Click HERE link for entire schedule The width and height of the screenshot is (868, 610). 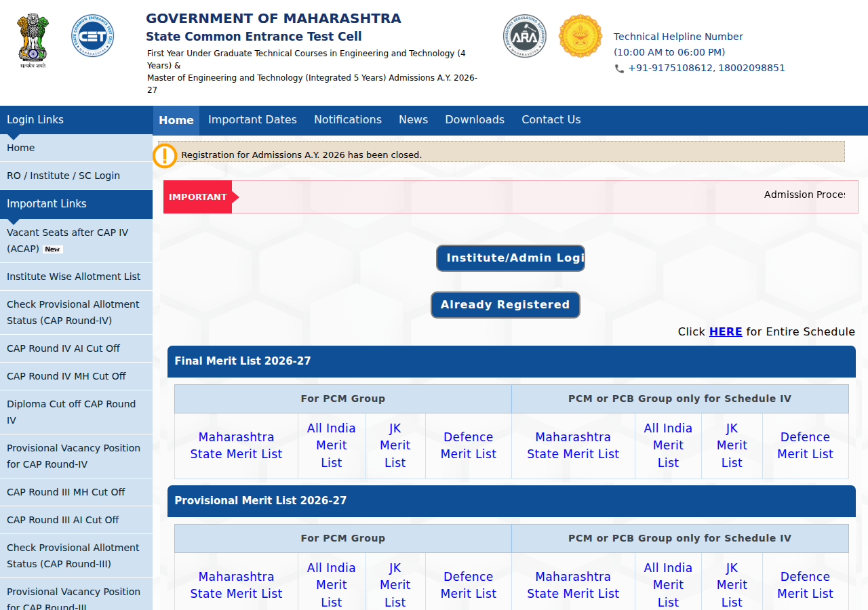coord(726,331)
